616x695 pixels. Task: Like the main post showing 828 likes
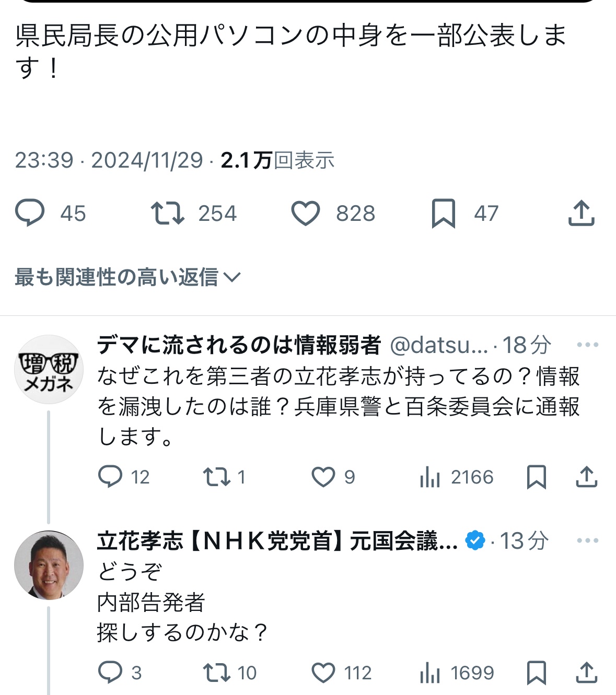pyautogui.click(x=305, y=213)
